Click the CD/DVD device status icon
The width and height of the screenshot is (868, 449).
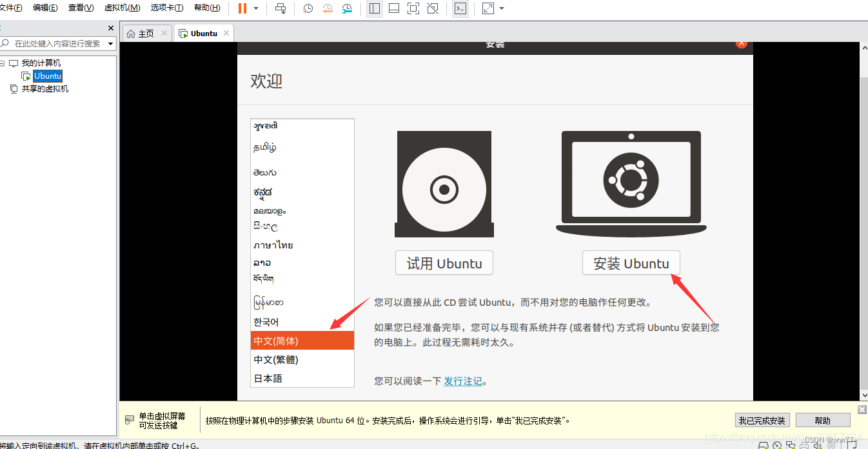pos(777,445)
